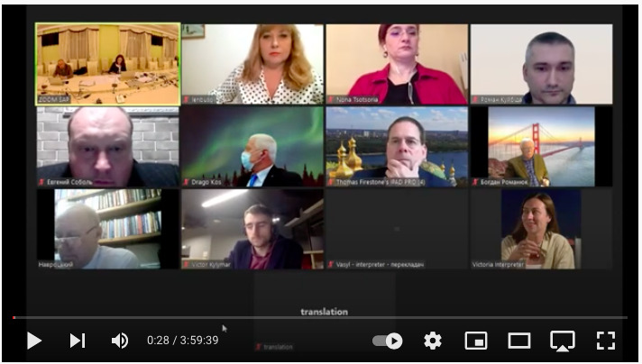Select the Victoria Interpreter video tile
Viewport: 642px width, 364px height.
(x=541, y=229)
